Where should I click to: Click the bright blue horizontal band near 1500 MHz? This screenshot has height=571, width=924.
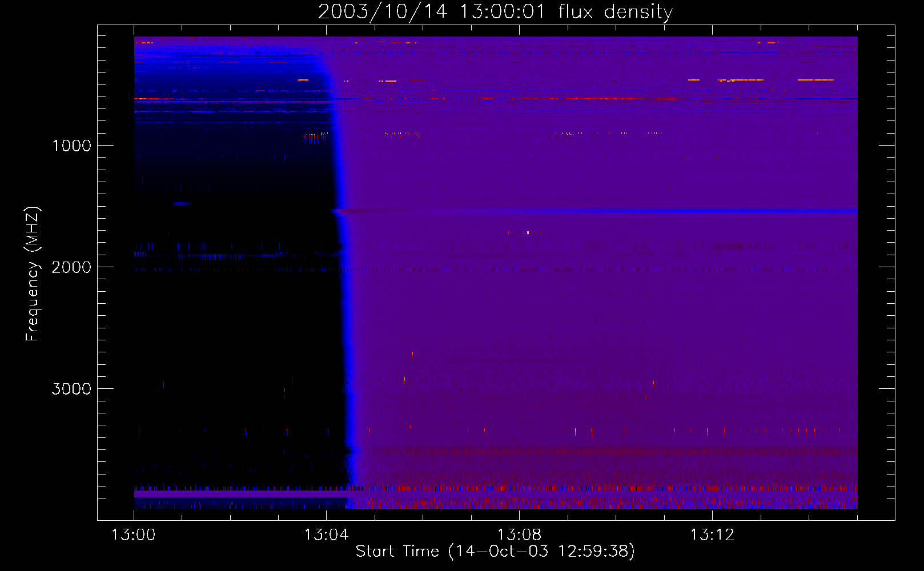tap(594, 211)
